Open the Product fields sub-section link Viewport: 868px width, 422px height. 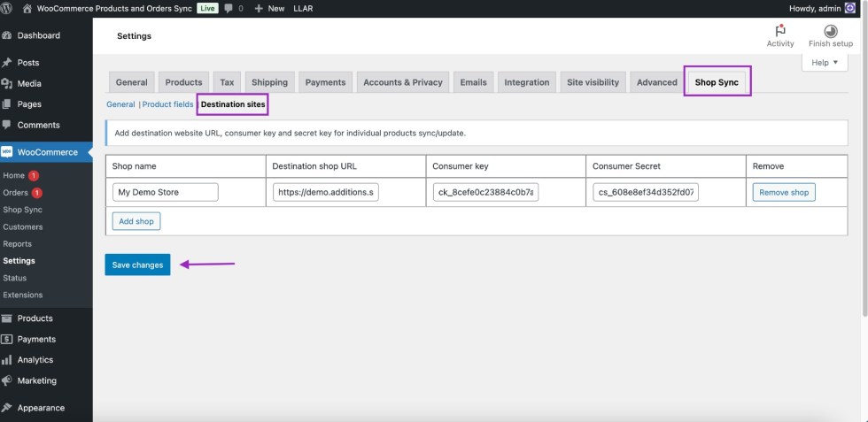coord(167,104)
